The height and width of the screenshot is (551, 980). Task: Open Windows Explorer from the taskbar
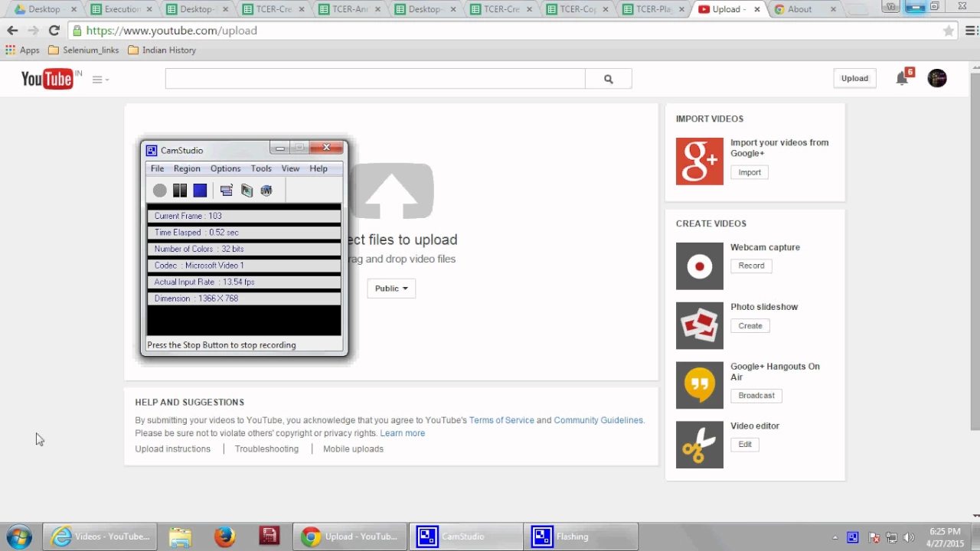click(x=180, y=536)
